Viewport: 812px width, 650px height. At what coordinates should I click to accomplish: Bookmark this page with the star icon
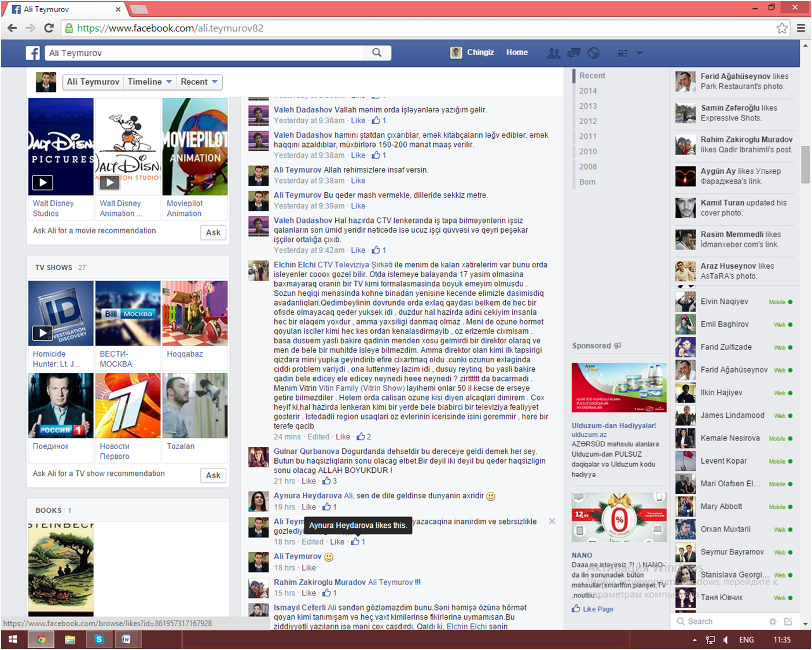pos(782,28)
